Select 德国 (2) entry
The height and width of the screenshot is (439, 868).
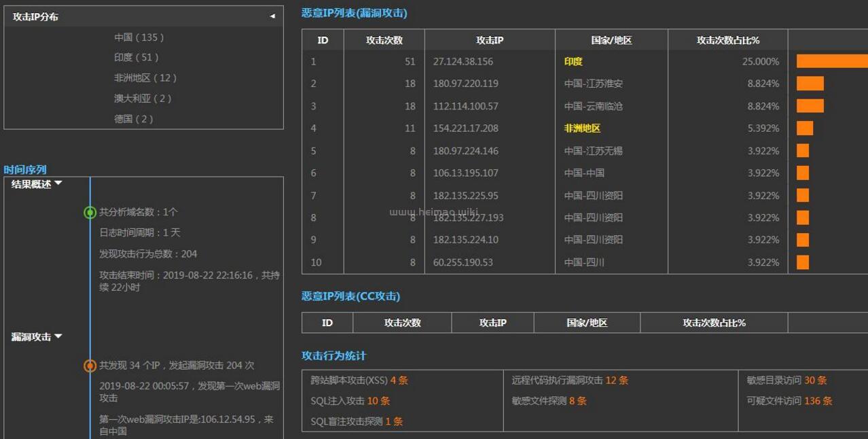pos(134,119)
